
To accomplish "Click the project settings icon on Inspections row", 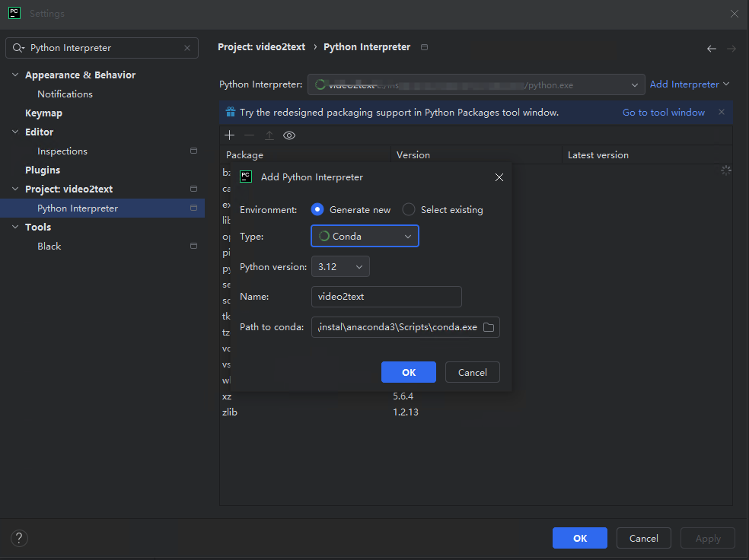I will [x=193, y=151].
